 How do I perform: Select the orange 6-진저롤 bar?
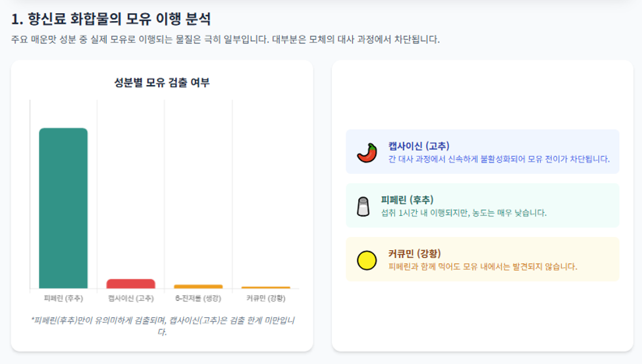point(198,286)
